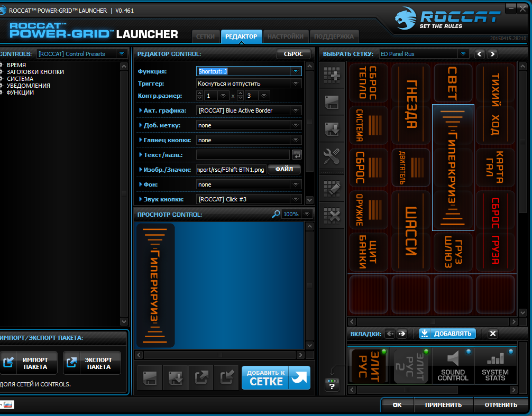
Task: Expand the УВЕДОМЛЕНИЯ tree node
Action: [x=2, y=86]
